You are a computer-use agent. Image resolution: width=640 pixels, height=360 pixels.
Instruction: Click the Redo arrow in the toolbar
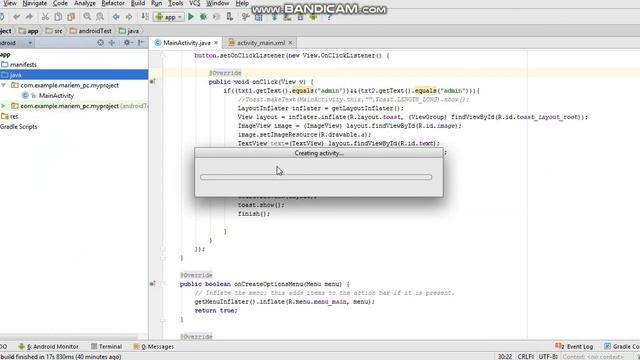pos(29,17)
